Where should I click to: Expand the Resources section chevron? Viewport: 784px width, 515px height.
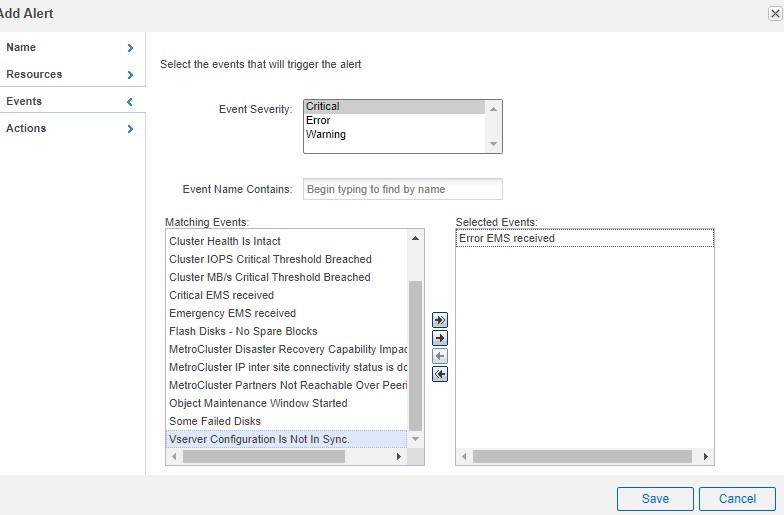point(130,75)
